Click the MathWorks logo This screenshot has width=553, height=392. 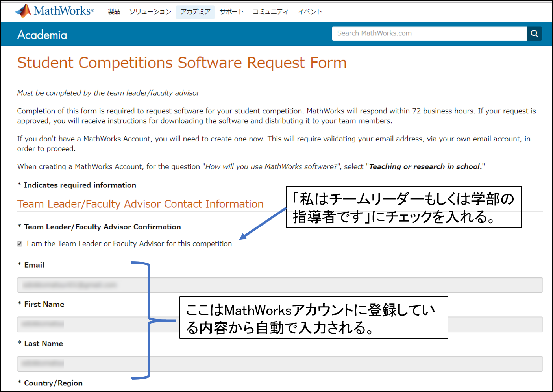[55, 11]
